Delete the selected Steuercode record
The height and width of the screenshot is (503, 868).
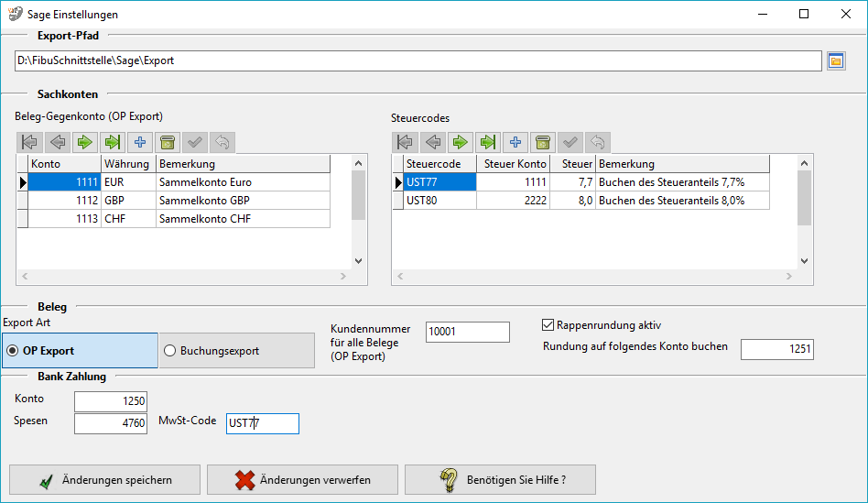pos(542,142)
